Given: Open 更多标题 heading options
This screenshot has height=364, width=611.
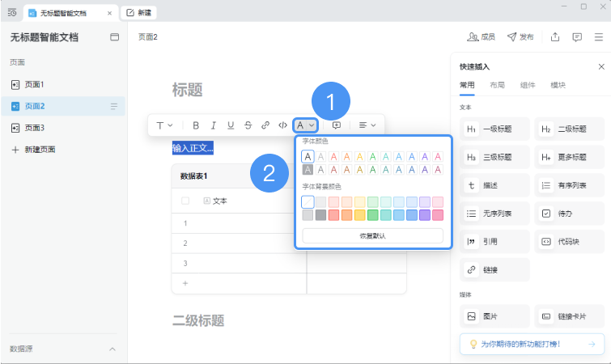Looking at the screenshot, I should tap(569, 157).
